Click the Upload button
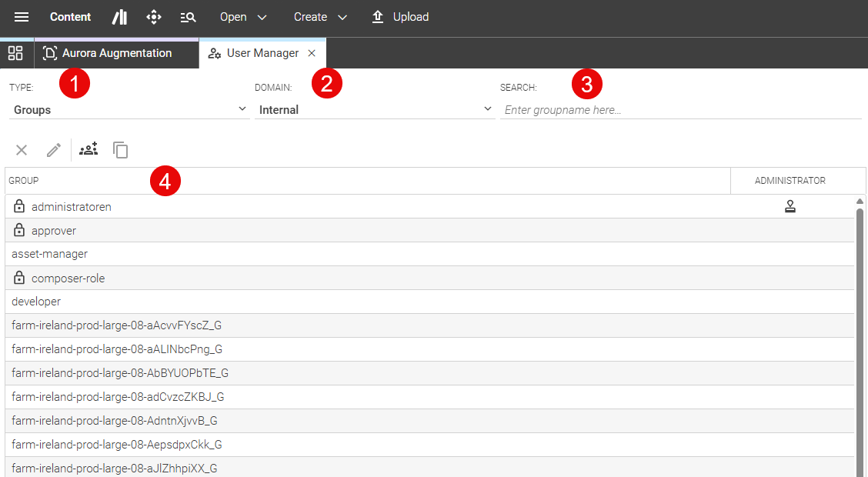This screenshot has height=477, width=868. pyautogui.click(x=400, y=17)
